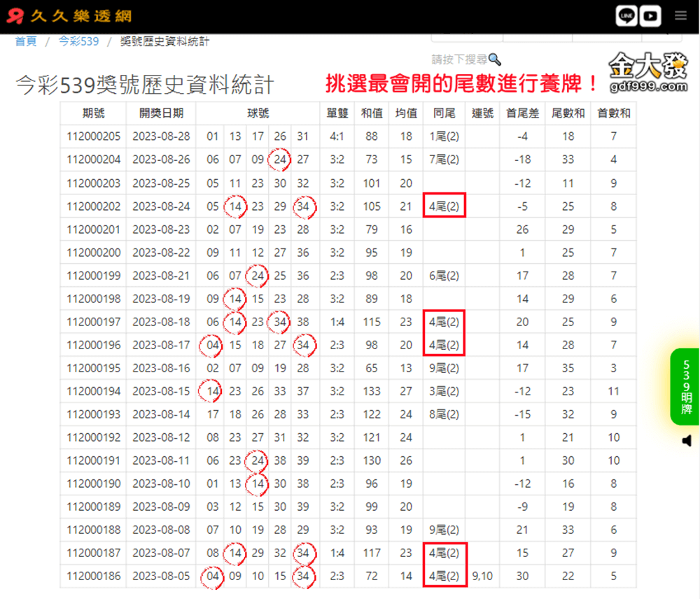Open the 今彩539 breadcrumb link

click(78, 41)
